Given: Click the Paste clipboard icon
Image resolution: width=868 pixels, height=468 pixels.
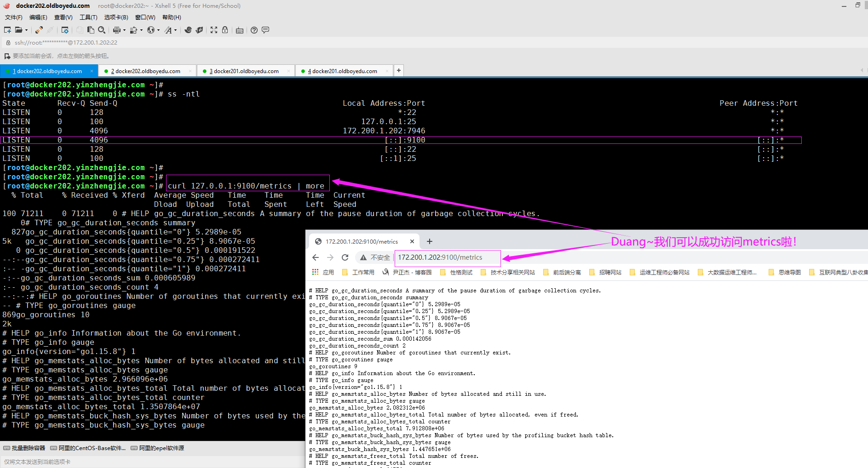Looking at the screenshot, I should 91,30.
